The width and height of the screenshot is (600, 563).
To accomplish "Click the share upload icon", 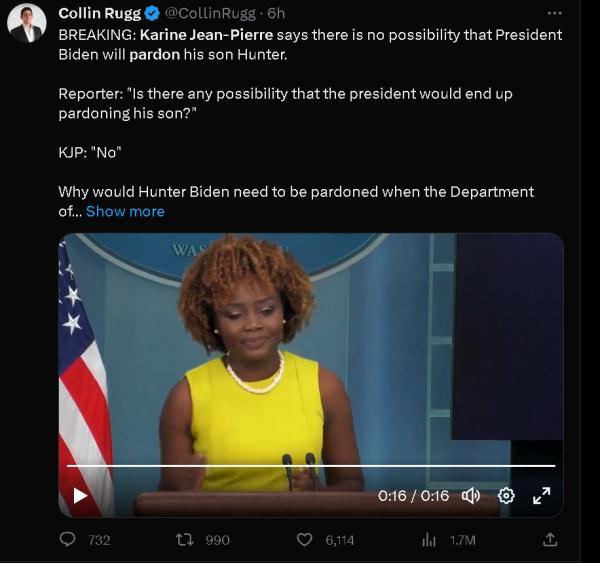I will (x=549, y=540).
